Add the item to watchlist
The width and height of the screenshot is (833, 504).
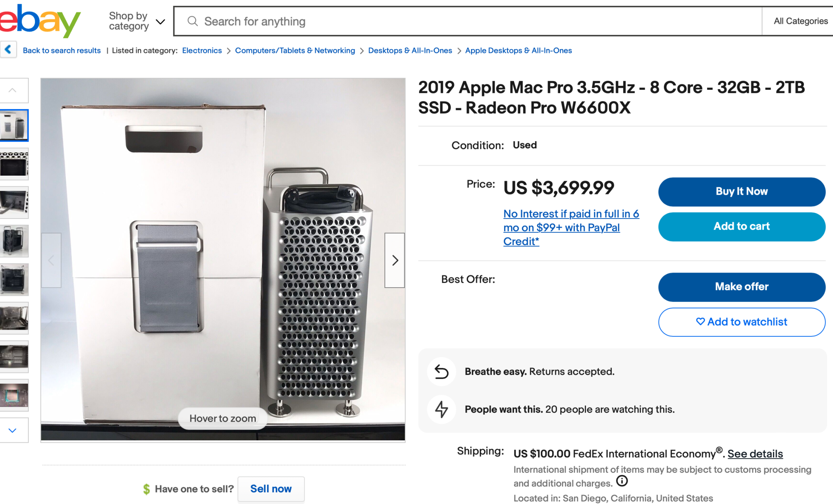(x=741, y=322)
